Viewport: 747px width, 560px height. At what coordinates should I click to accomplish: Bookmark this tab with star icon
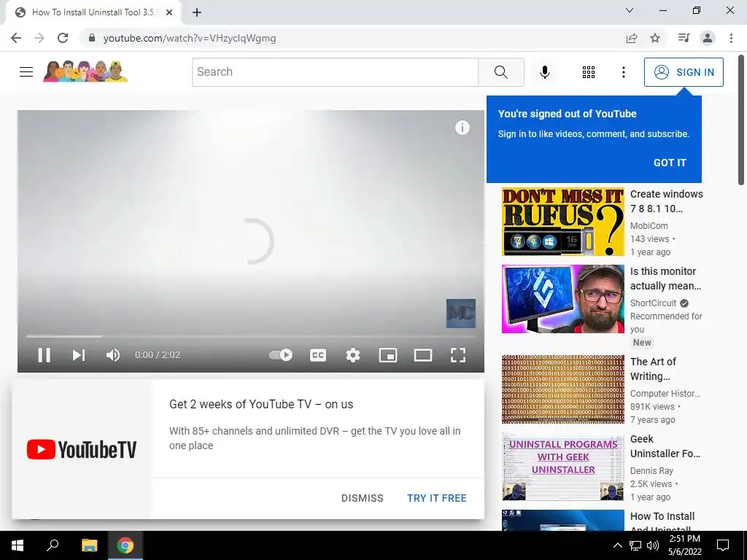655,38
